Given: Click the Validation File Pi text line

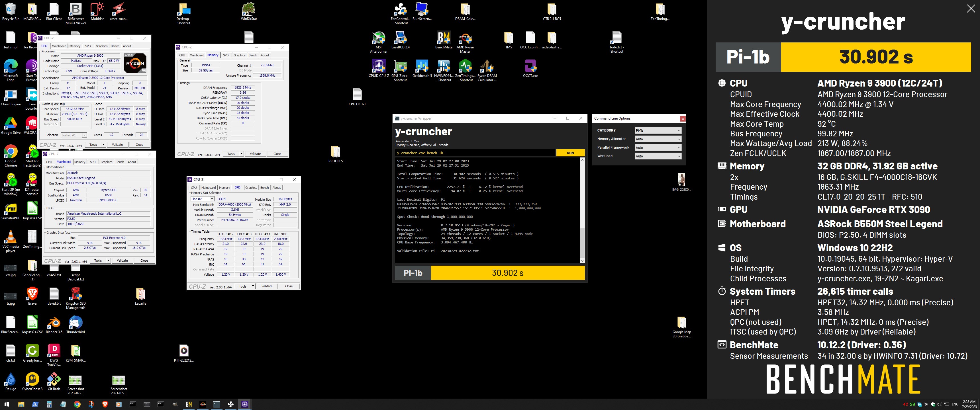Looking at the screenshot, I should 438,251.
